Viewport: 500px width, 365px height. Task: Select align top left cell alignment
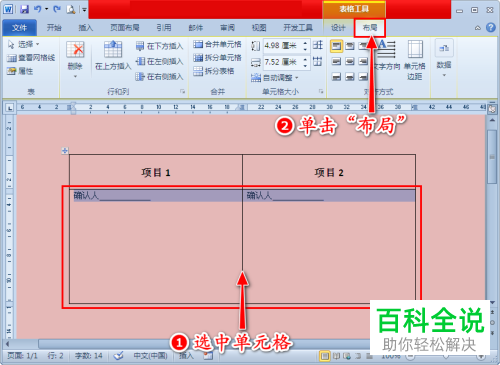click(x=336, y=46)
